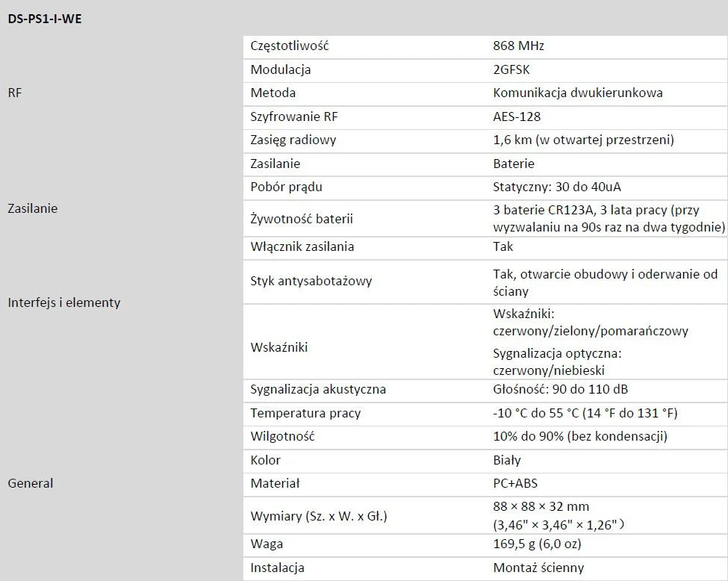Select the Zasięg radiowy row label
Screen dimensions: 728x581
tap(293, 140)
